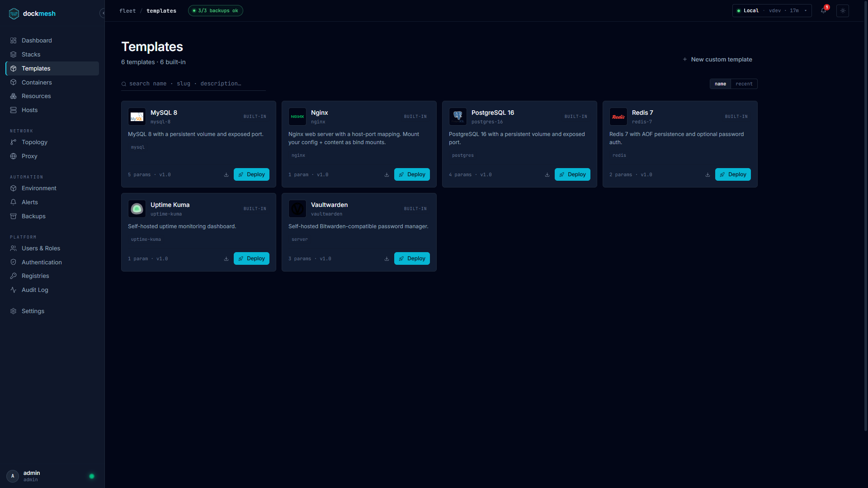Click the Topology icon in sidebar
This screenshot has height=488, width=868.
14,142
